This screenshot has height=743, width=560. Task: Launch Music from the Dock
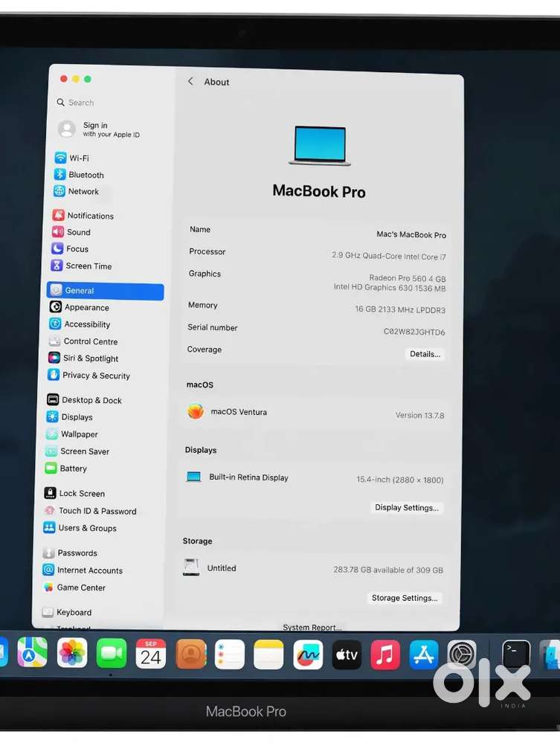[385, 654]
